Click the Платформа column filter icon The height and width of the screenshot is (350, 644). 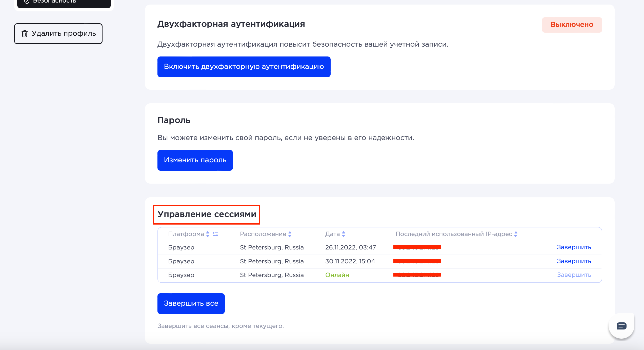click(215, 234)
